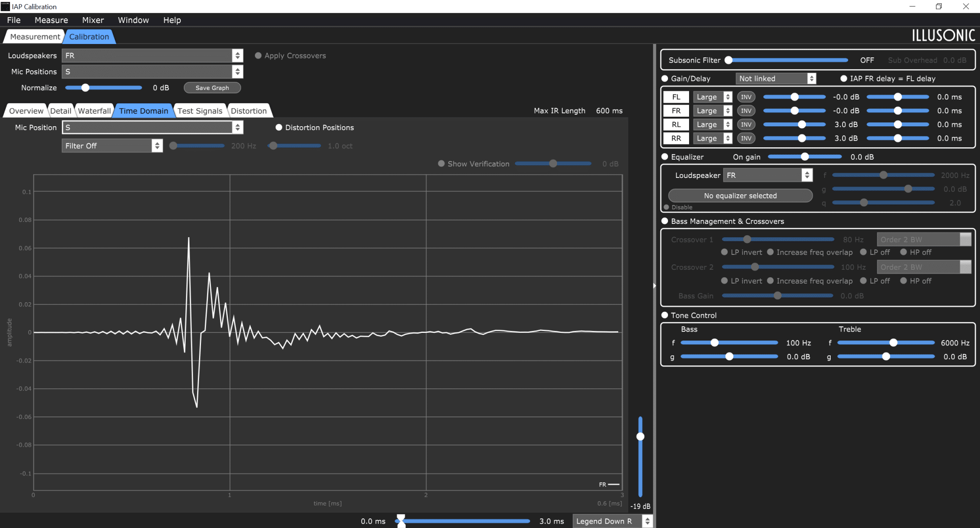Expand the Filter Off dropdown
Screen dimensions: 980x528
pos(112,146)
